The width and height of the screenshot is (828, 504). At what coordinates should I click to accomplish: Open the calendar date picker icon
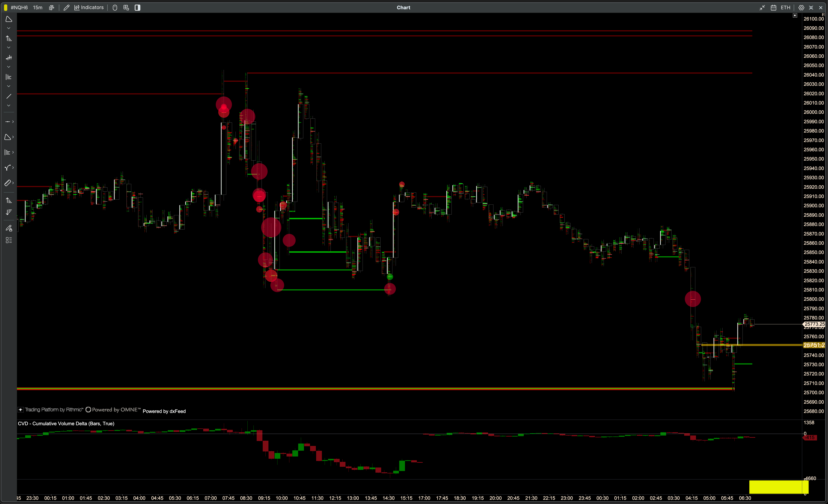point(773,7)
